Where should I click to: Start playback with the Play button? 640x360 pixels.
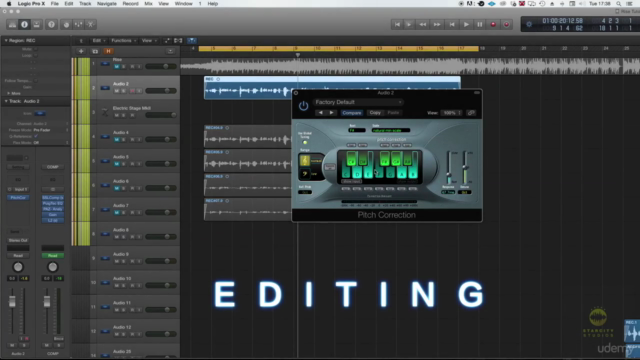click(x=466, y=24)
